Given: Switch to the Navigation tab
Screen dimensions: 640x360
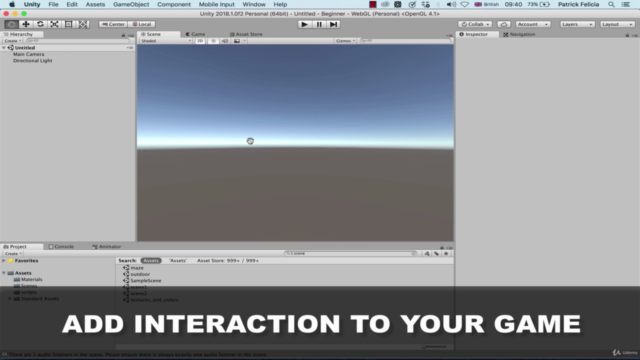Looking at the screenshot, I should (x=519, y=34).
